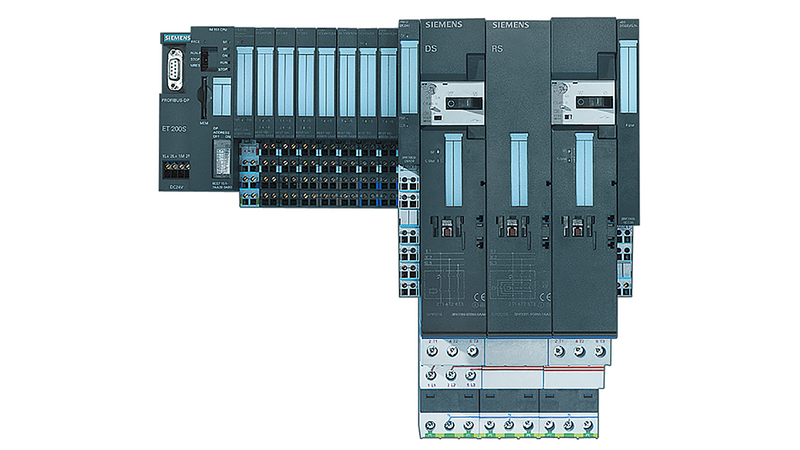The image size is (800, 450).
Task: Click the ET 200S label text
Action: (x=174, y=129)
